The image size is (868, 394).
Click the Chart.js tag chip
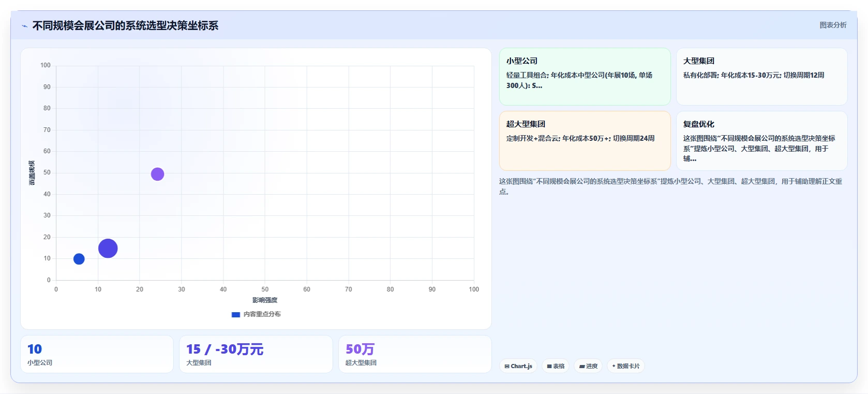[518, 366]
